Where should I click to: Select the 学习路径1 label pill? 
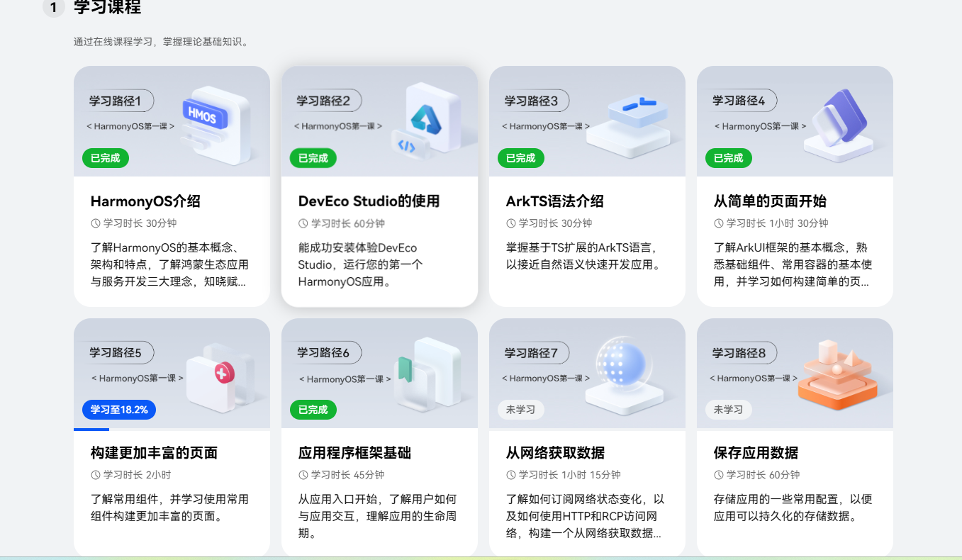tap(118, 101)
